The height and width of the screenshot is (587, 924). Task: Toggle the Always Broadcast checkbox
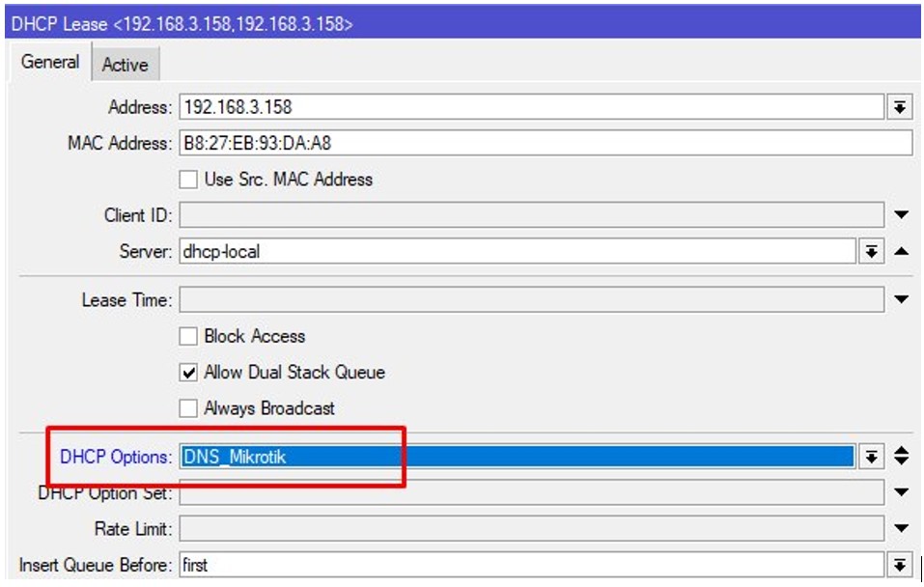tap(189, 408)
